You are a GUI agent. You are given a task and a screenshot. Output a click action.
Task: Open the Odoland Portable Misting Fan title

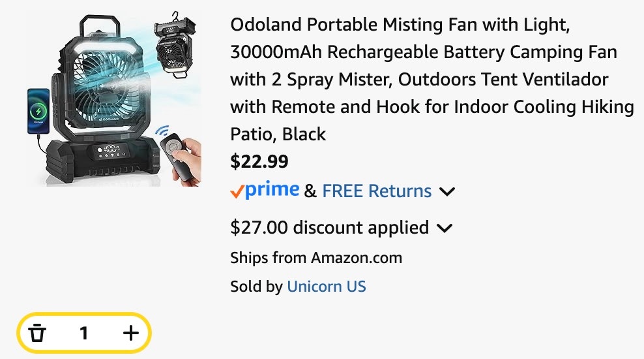(x=432, y=80)
